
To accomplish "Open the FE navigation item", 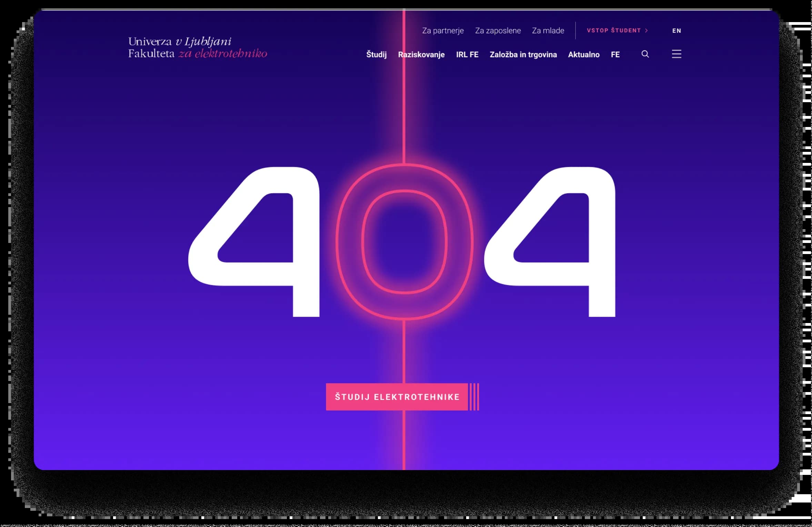I will tap(615, 55).
